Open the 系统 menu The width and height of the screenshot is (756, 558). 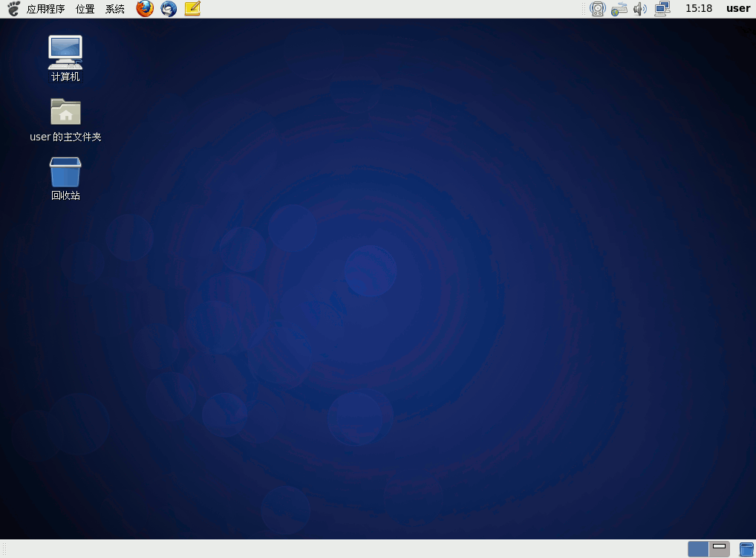pos(115,9)
